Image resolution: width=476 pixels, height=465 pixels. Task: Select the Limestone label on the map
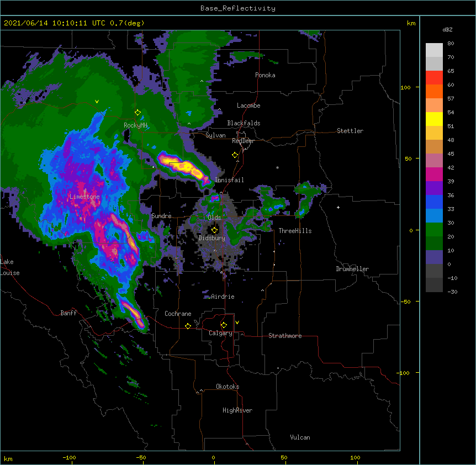(84, 197)
